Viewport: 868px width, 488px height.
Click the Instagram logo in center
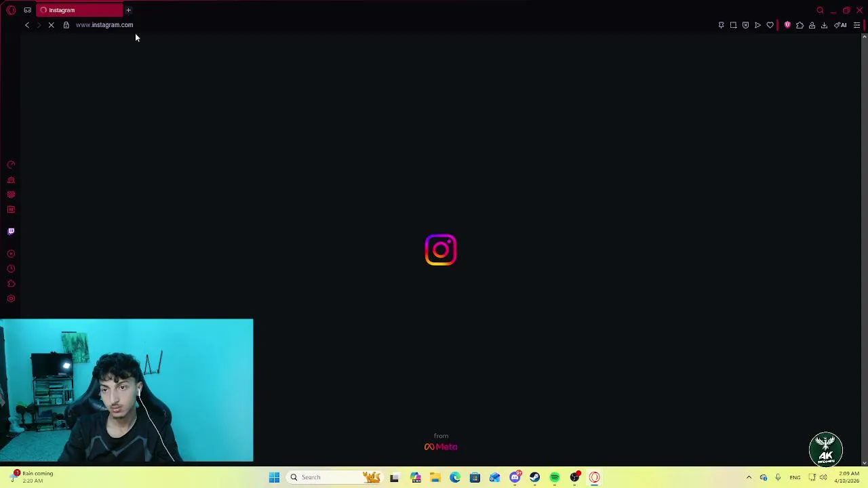click(x=441, y=250)
